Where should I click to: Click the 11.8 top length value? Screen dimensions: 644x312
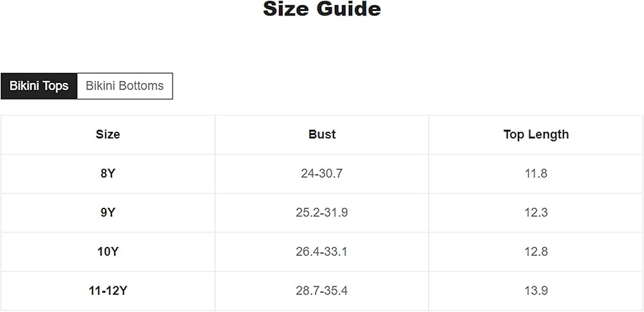coord(536,174)
